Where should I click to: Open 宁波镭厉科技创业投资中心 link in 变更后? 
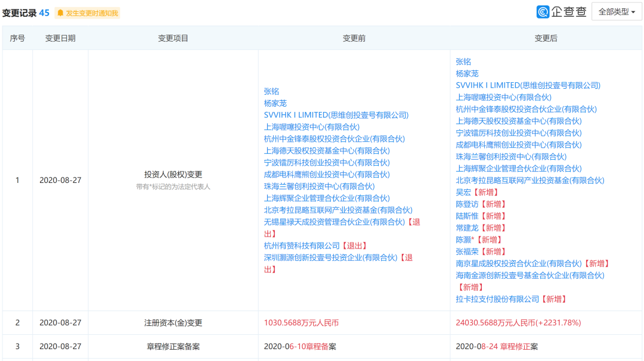click(x=518, y=133)
